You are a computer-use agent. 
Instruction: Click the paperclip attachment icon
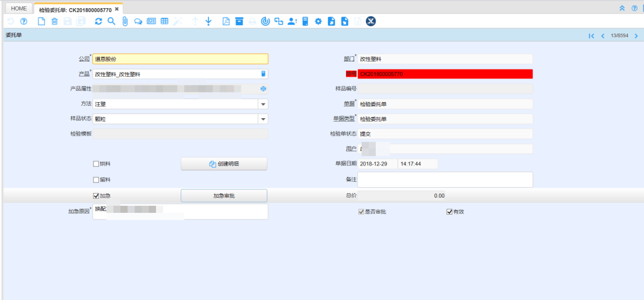124,22
